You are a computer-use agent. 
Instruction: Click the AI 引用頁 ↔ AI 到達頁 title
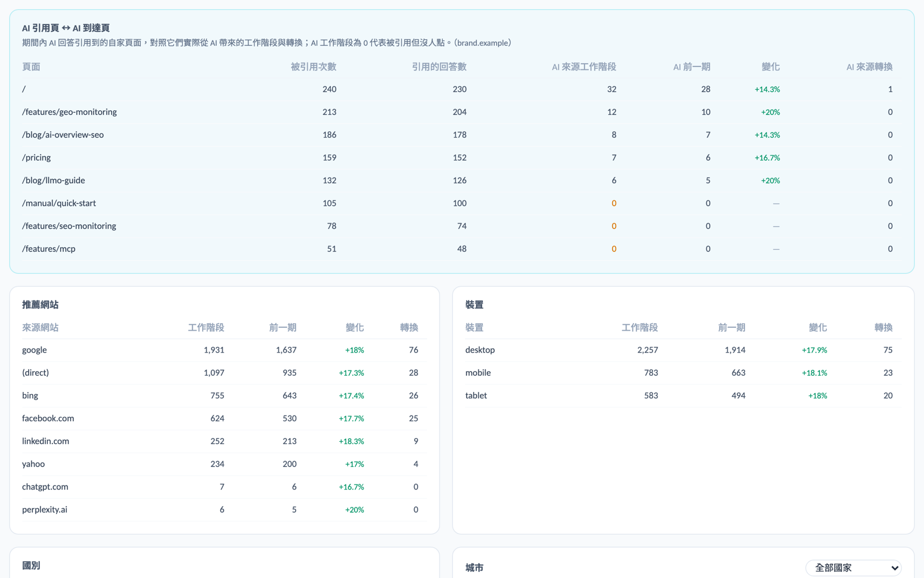(66, 28)
